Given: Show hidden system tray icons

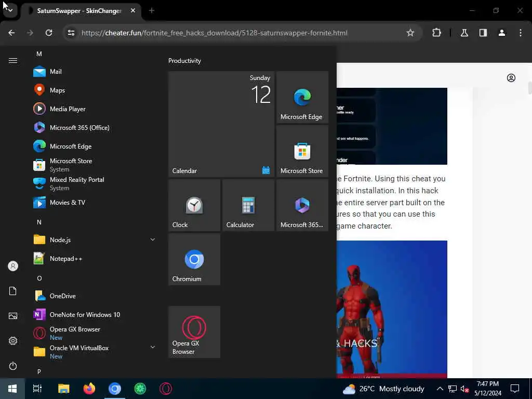Looking at the screenshot, I should pos(440,389).
